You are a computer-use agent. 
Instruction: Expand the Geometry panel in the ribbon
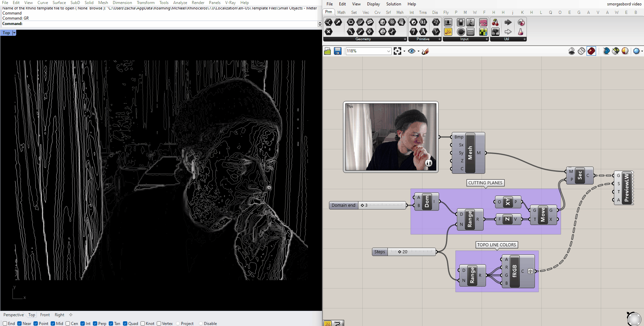click(405, 39)
